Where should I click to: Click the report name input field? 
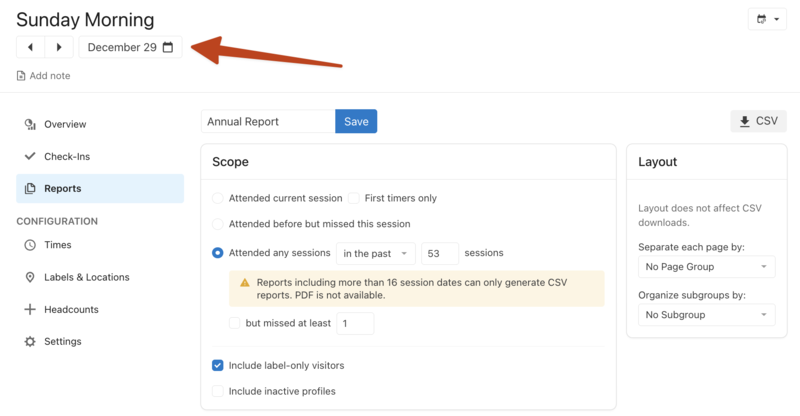pos(267,121)
